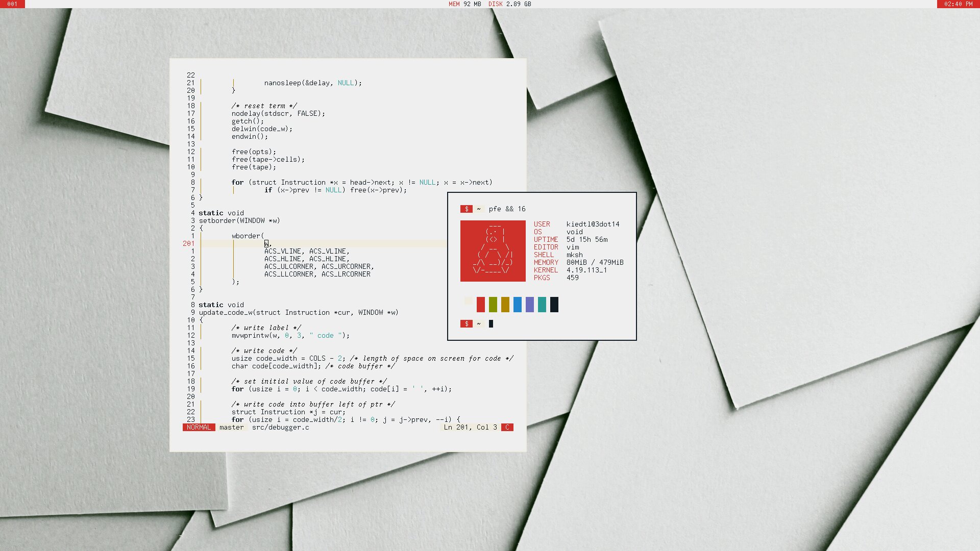Click the MEM 92 MB readout

click(x=464, y=4)
